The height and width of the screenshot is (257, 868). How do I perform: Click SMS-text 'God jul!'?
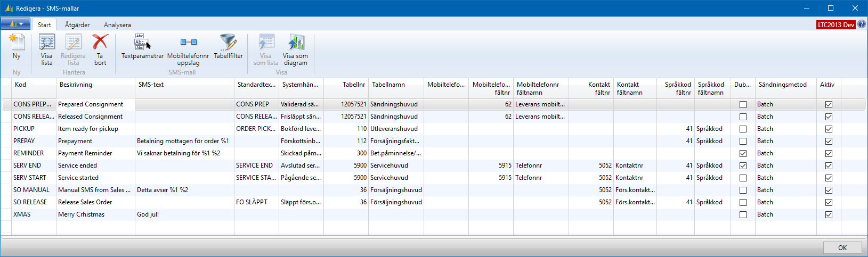(x=184, y=214)
